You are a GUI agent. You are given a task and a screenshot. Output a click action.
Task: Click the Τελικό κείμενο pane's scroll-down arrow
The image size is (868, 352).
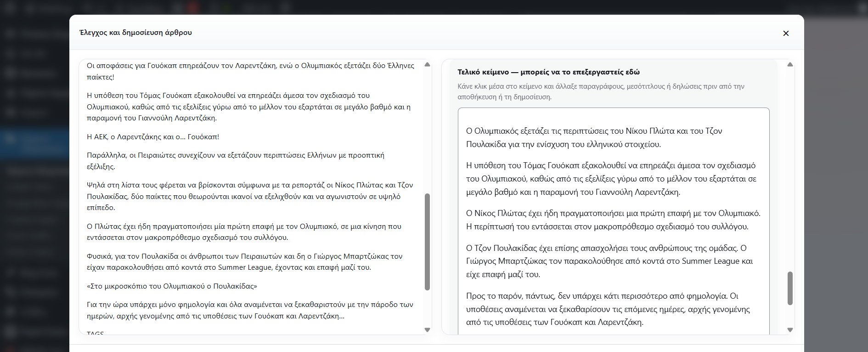click(x=790, y=329)
